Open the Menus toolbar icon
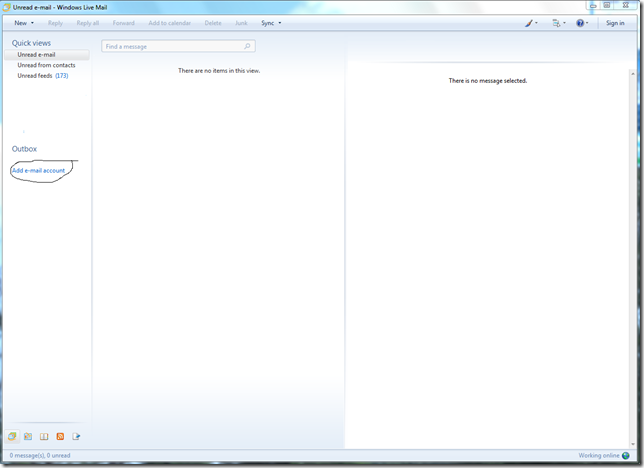 click(556, 23)
